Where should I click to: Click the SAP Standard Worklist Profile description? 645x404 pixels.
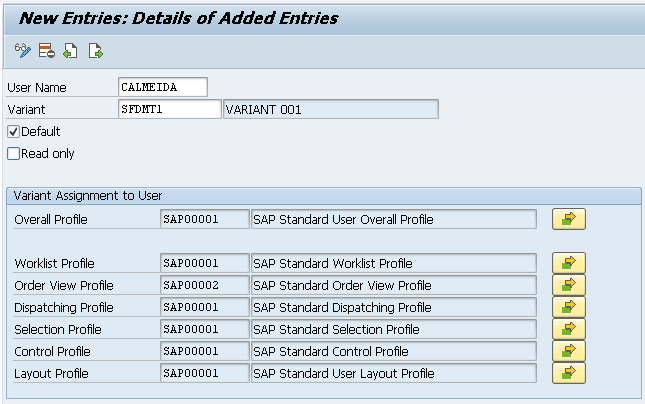coord(393,263)
